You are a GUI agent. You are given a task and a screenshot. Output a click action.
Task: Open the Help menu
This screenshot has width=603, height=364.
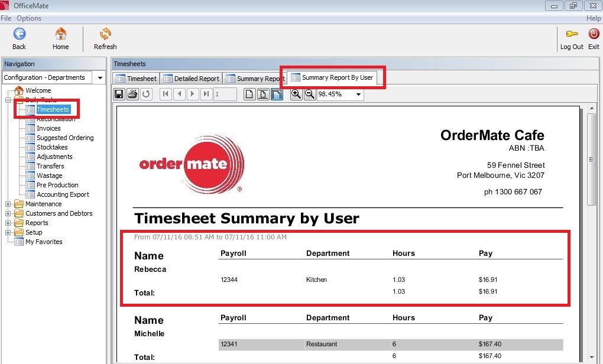594,18
